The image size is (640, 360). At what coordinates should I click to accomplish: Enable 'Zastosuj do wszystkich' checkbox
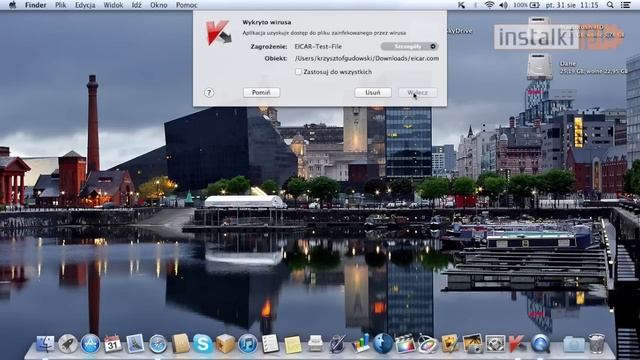(298, 72)
